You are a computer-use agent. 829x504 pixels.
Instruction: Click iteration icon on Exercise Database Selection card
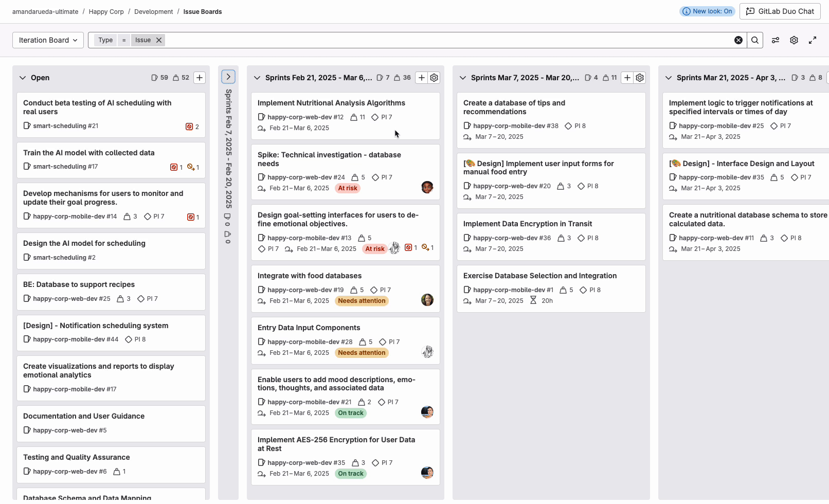coord(467,301)
